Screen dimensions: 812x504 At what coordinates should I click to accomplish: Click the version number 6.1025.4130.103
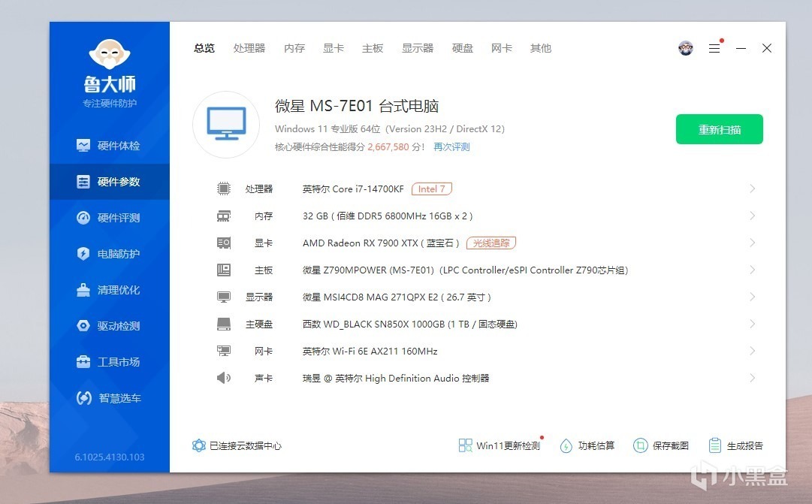tap(109, 457)
